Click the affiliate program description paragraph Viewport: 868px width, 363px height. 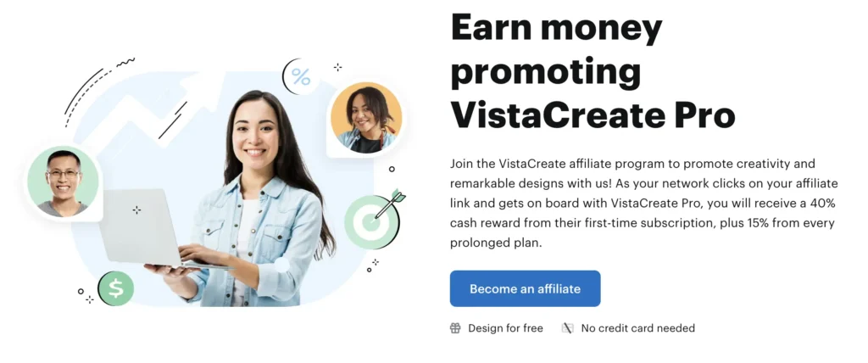[644, 204]
